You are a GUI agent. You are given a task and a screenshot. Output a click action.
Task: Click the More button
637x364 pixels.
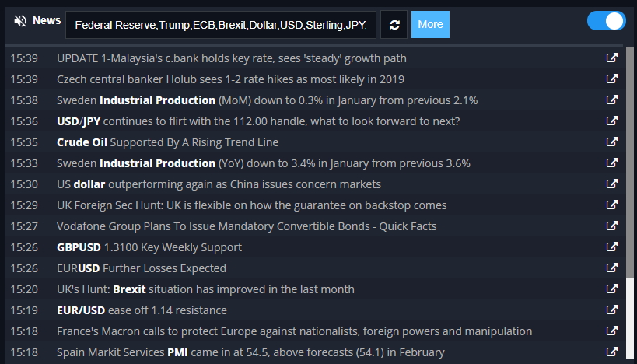[x=430, y=24]
